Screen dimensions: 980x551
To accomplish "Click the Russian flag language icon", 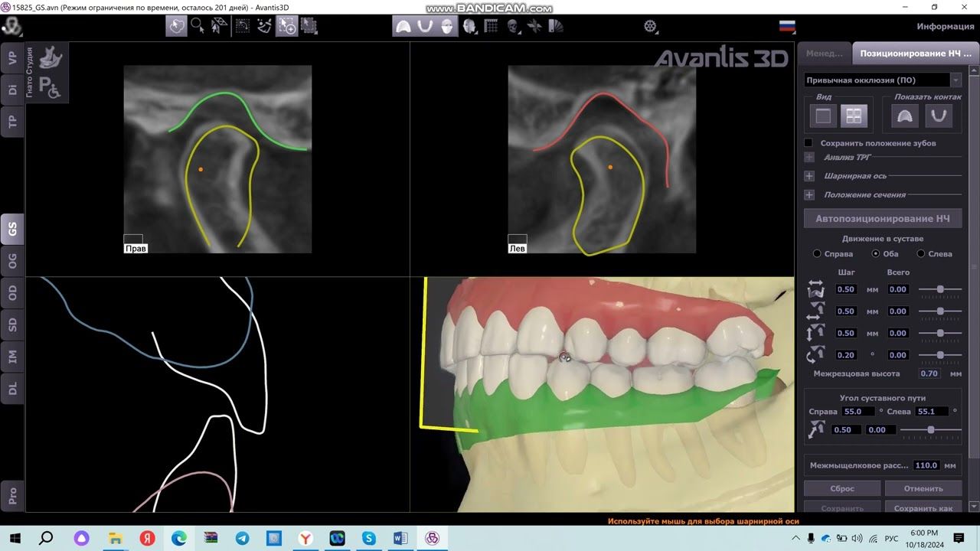I will coord(787,27).
